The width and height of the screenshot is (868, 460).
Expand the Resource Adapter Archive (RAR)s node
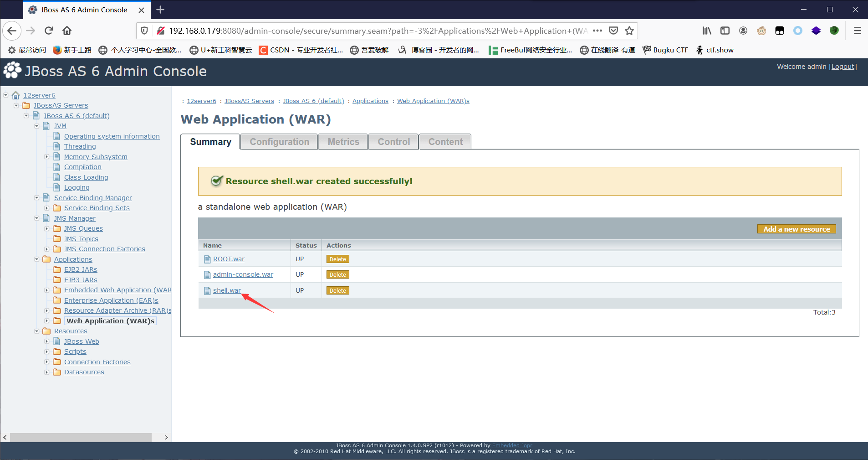[46, 310]
